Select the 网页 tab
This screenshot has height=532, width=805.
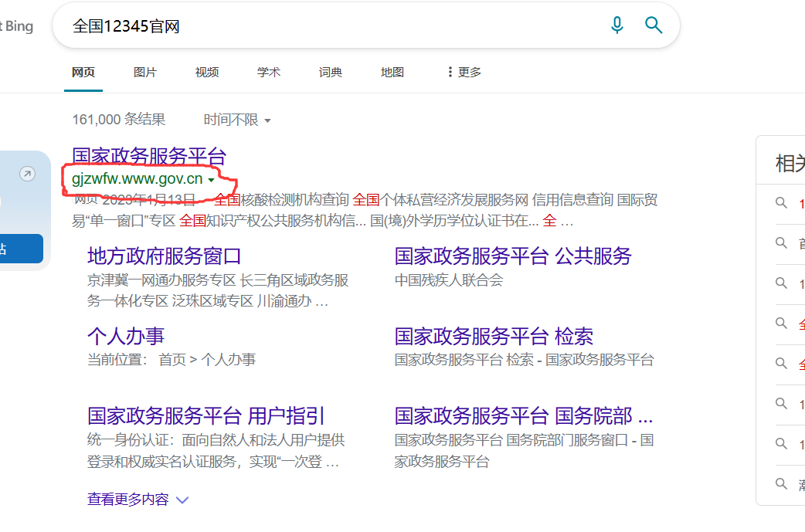[83, 73]
